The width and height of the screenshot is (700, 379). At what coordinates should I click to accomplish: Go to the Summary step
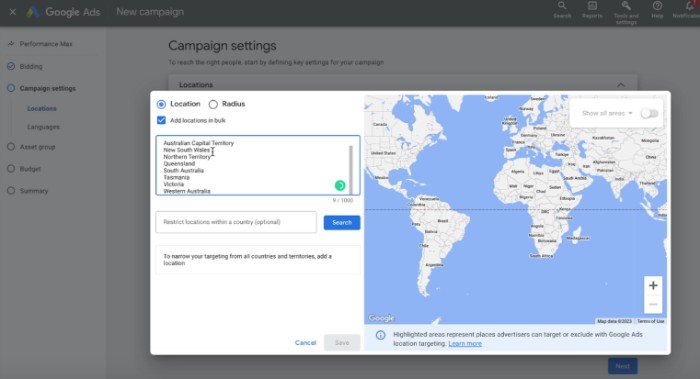tap(34, 191)
